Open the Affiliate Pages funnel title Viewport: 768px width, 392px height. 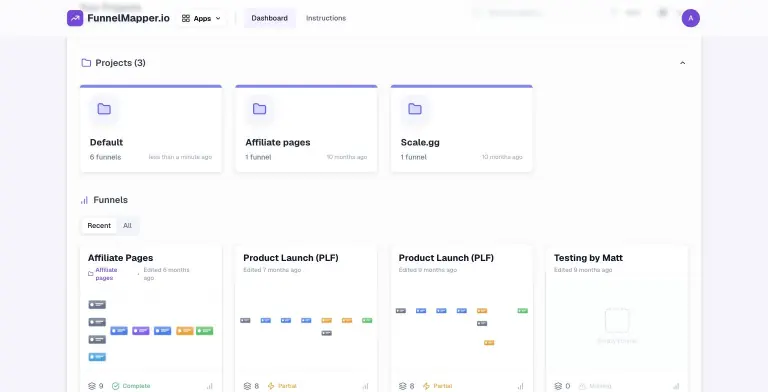tap(120, 258)
